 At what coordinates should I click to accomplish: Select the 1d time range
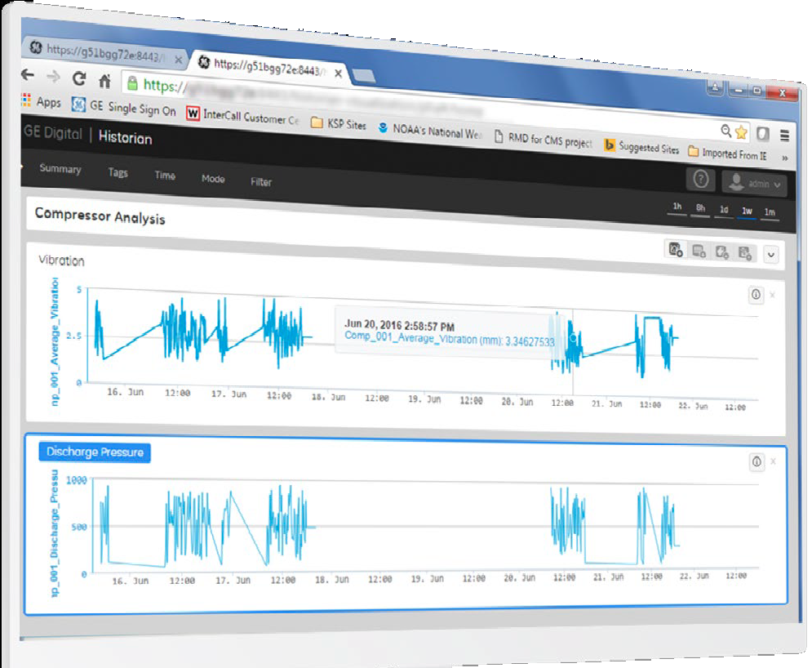point(723,210)
